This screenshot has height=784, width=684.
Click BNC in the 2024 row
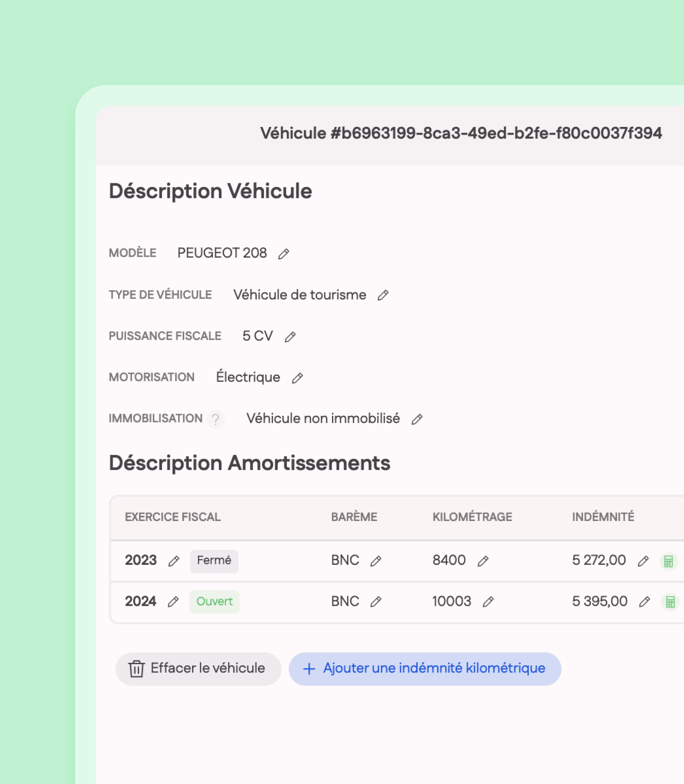[x=345, y=601]
